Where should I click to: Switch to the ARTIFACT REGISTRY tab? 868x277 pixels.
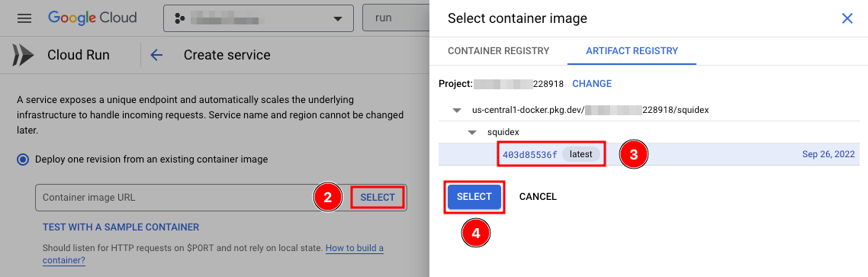coord(632,51)
